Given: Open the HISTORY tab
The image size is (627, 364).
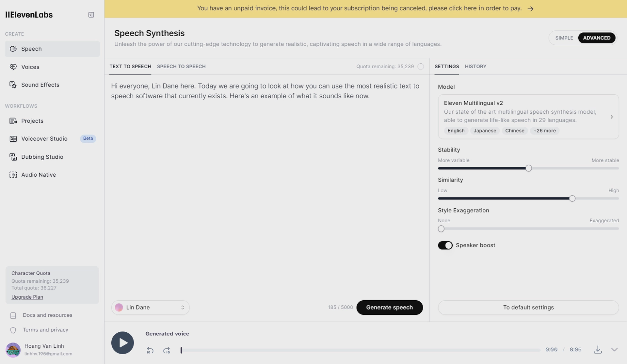Looking at the screenshot, I should [475, 67].
